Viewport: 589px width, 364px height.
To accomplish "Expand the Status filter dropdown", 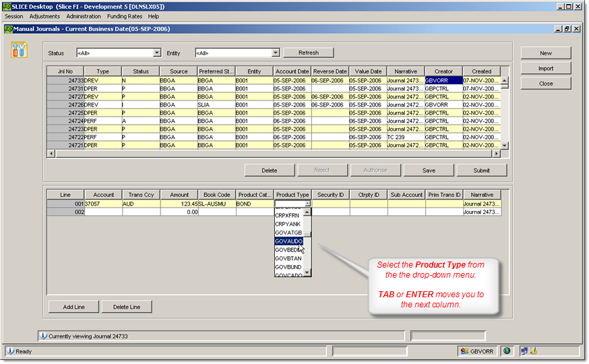I will click(x=157, y=53).
